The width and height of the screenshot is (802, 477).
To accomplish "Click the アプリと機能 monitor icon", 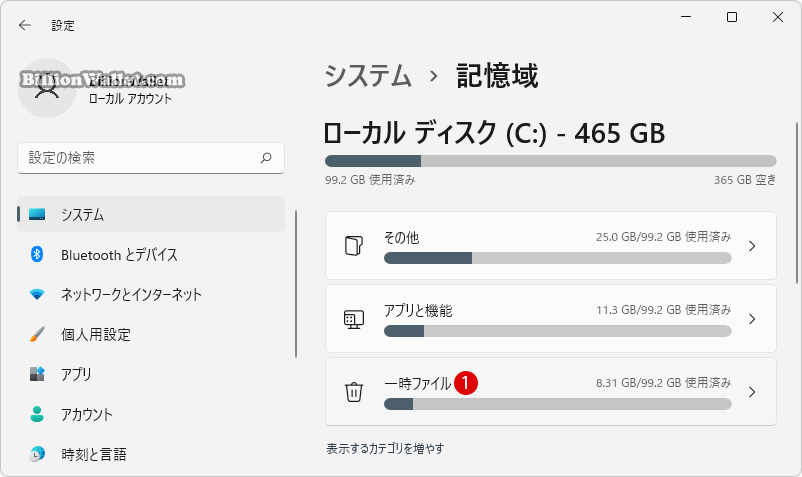I will [x=354, y=319].
